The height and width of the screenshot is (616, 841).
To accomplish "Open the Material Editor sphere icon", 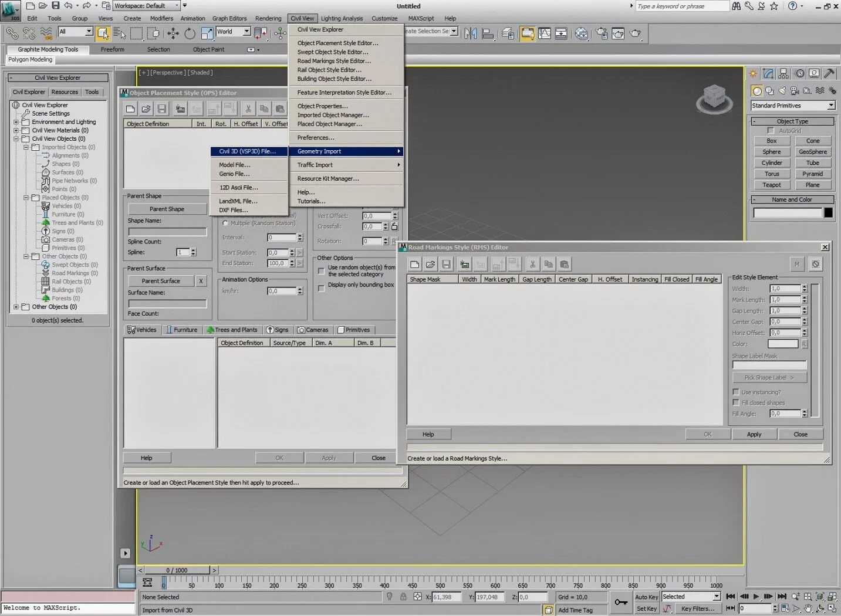I will coord(581,33).
